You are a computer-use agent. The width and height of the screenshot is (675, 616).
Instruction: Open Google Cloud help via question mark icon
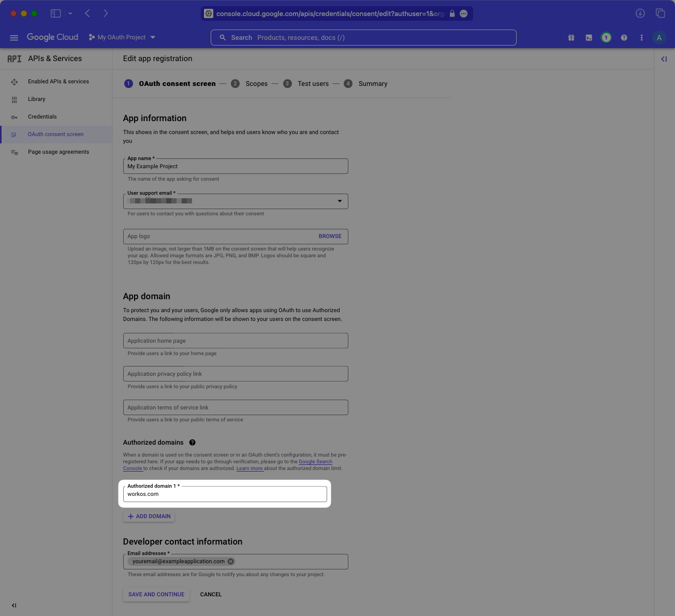(x=624, y=37)
